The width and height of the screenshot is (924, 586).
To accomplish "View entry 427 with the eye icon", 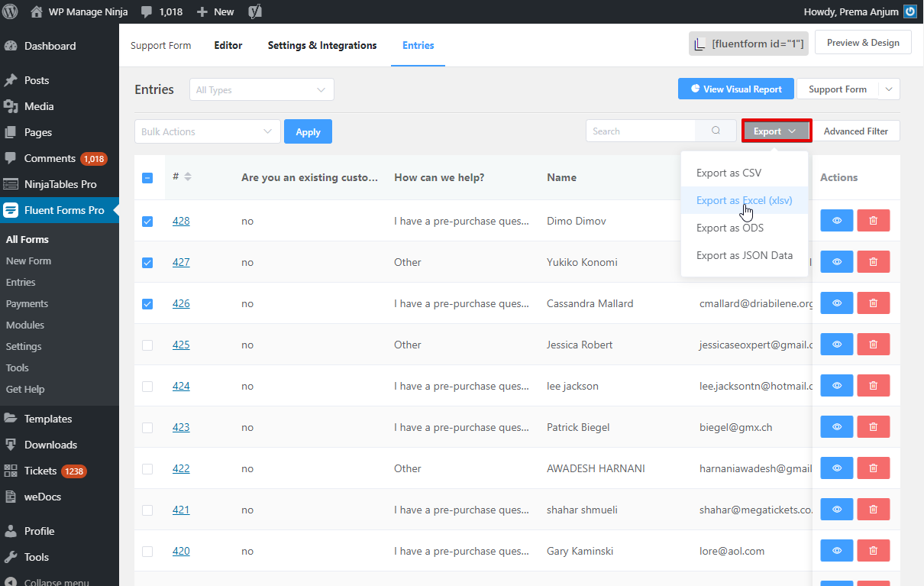I will (x=837, y=262).
